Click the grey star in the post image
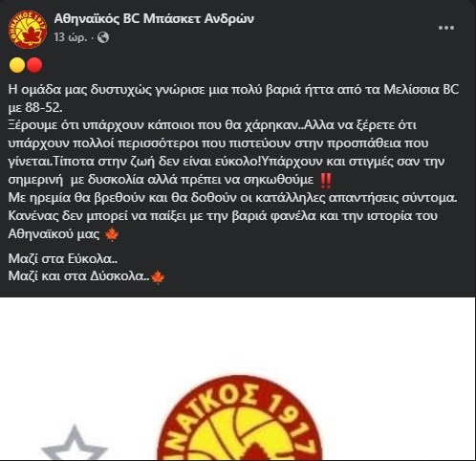Viewport: 476px width, 461px height. point(75,443)
